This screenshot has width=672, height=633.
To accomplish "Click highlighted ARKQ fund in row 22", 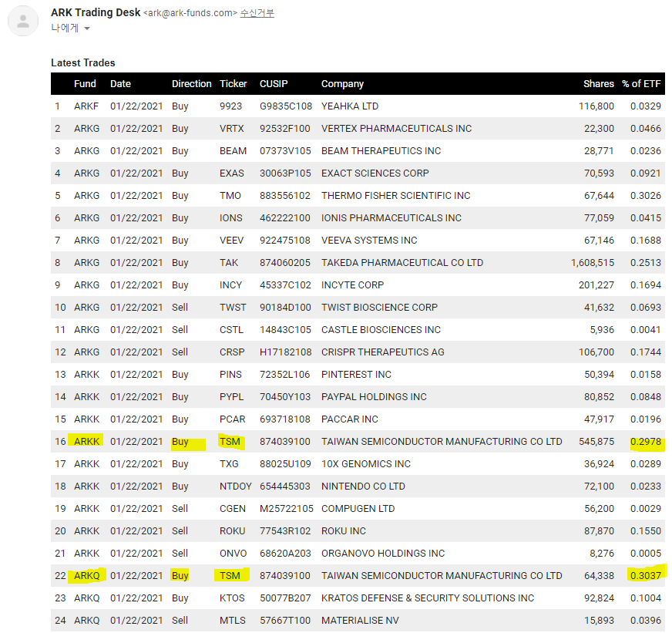I will [87, 575].
